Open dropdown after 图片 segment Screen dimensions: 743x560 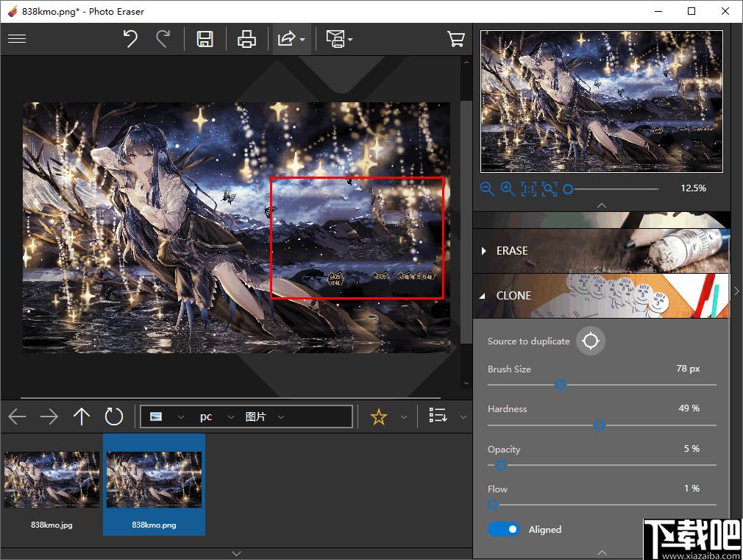point(281,417)
